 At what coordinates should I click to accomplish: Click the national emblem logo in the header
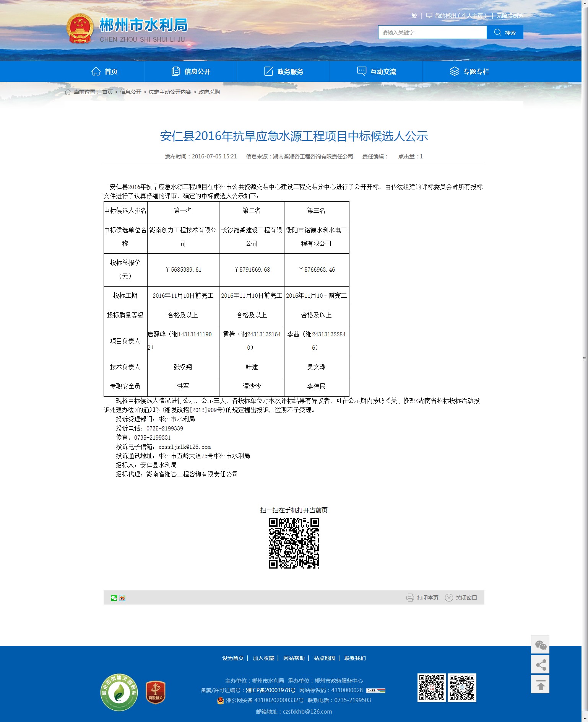80,29
